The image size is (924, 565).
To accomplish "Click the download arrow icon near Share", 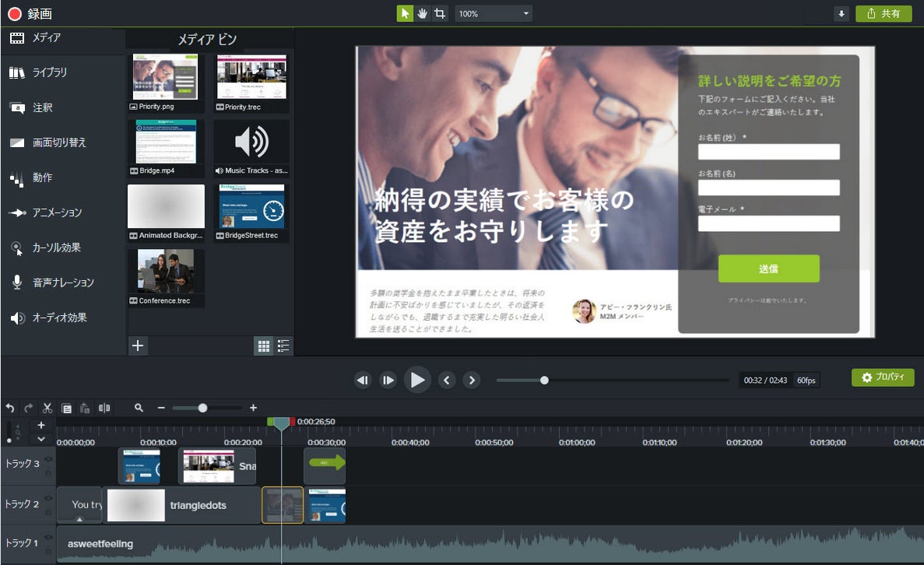I will click(841, 13).
